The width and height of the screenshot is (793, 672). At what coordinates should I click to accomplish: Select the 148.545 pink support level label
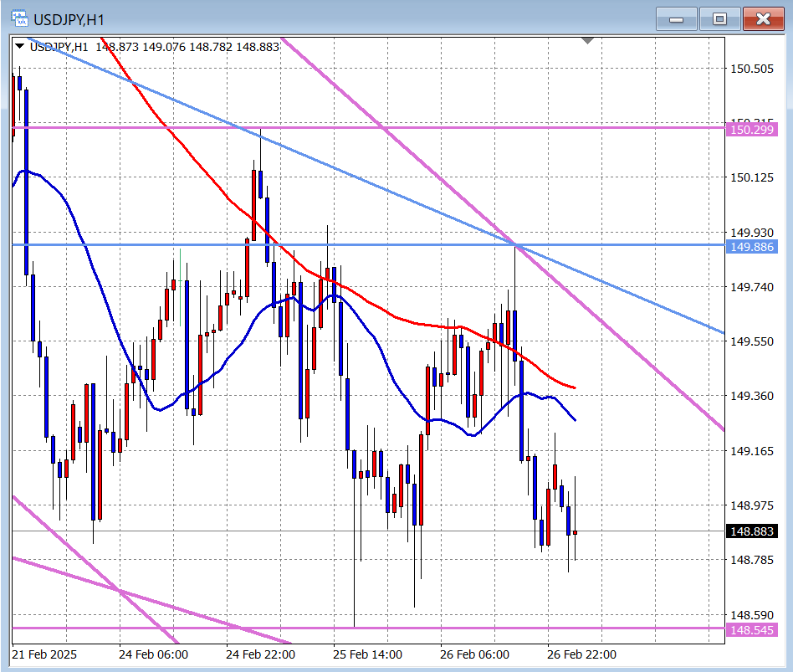[x=753, y=629]
